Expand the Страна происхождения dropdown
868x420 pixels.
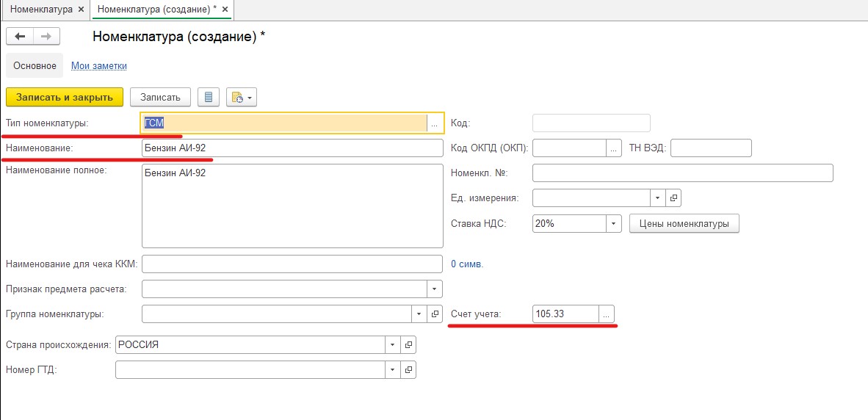tap(392, 345)
